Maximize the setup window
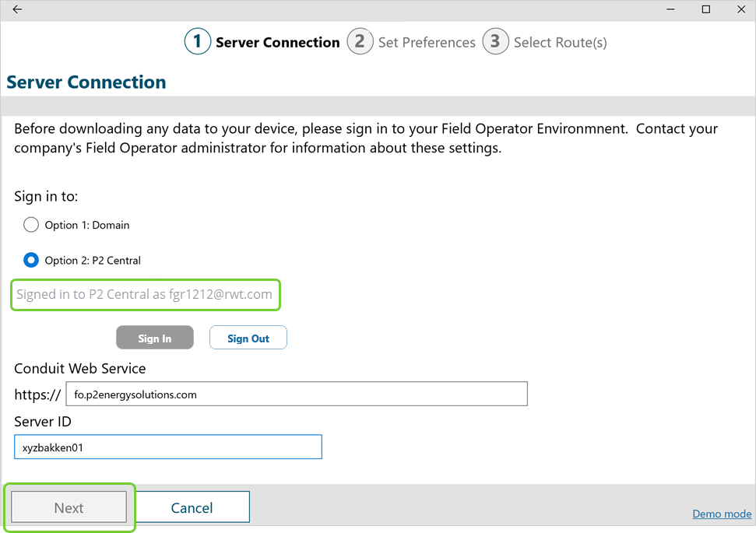This screenshot has height=533, width=756. coord(706,9)
